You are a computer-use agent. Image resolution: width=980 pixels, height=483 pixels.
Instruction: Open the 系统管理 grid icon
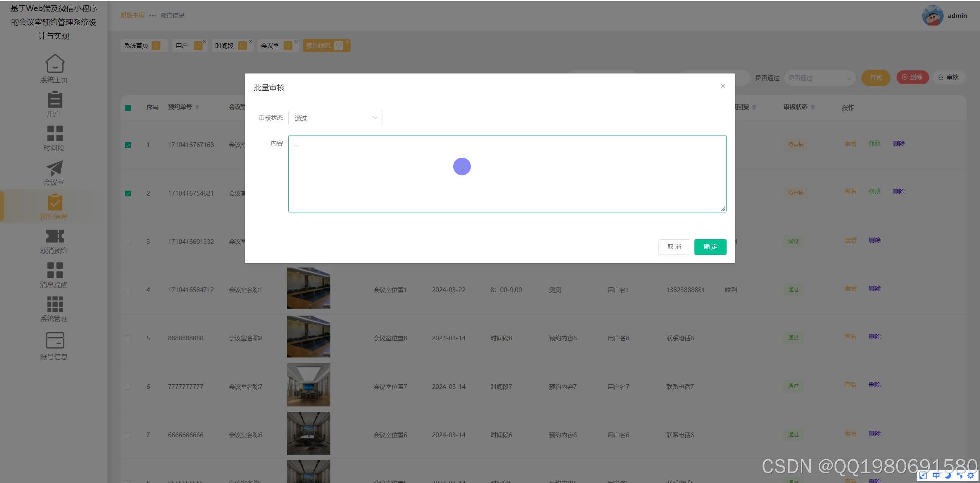pos(55,304)
